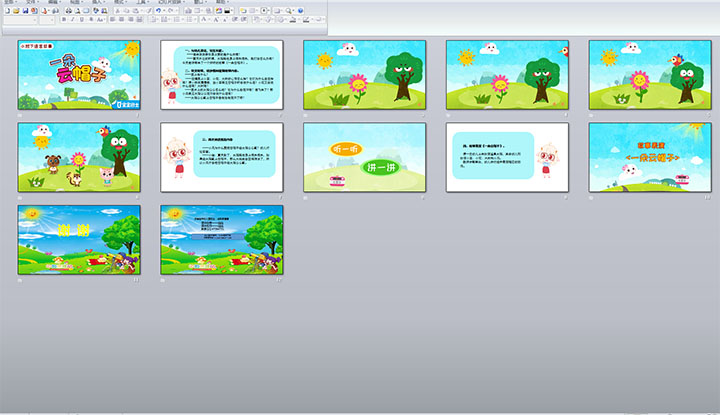Open print preview from the toolbar
720x415 pixels.
coord(78,11)
